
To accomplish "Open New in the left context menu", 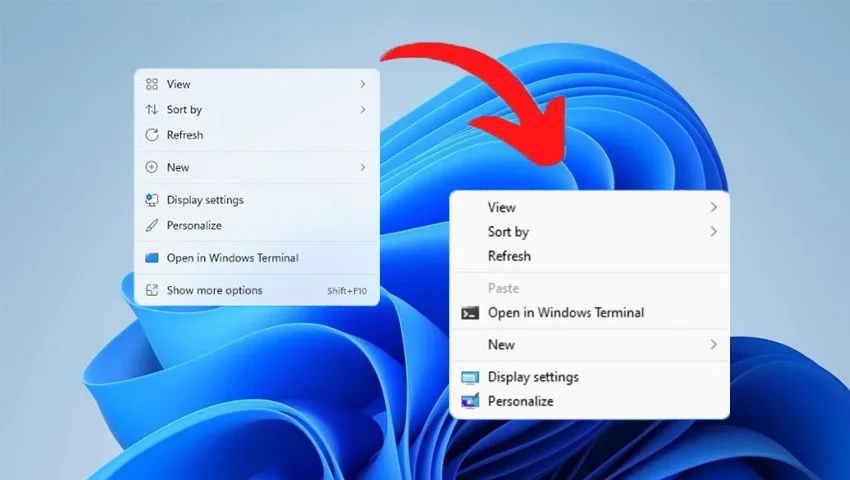I will click(257, 167).
